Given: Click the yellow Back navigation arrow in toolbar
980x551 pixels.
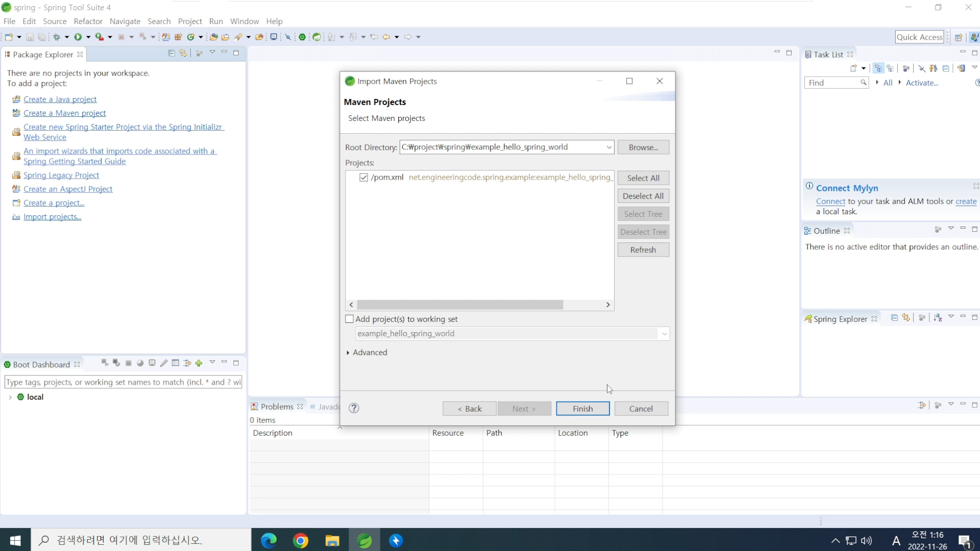Looking at the screenshot, I should click(x=386, y=37).
